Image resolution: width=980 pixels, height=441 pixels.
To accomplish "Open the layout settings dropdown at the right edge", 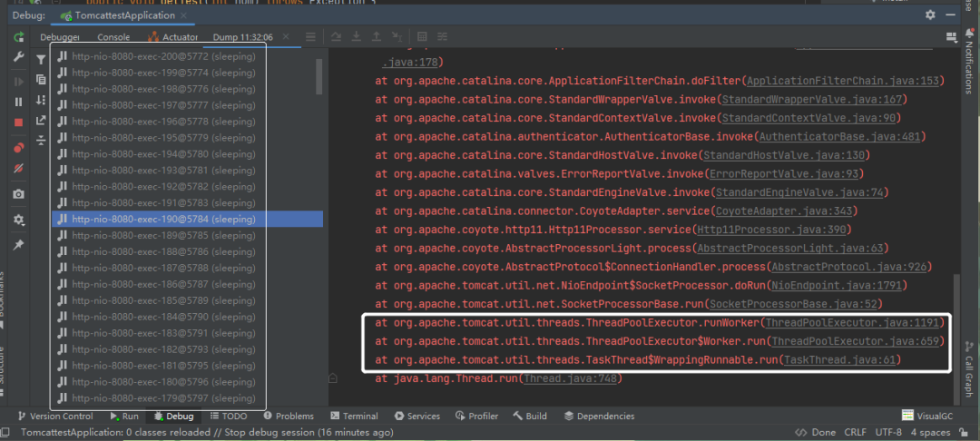I will (952, 37).
